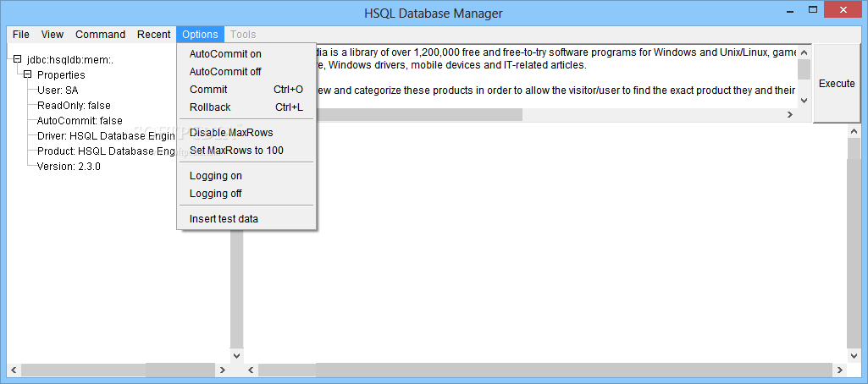Click the tree panel scroll-right arrow
868x384 pixels.
coord(223,370)
